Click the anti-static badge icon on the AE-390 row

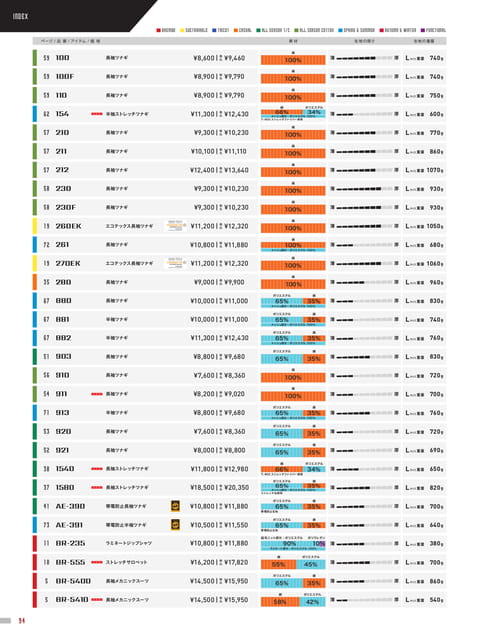click(x=175, y=506)
